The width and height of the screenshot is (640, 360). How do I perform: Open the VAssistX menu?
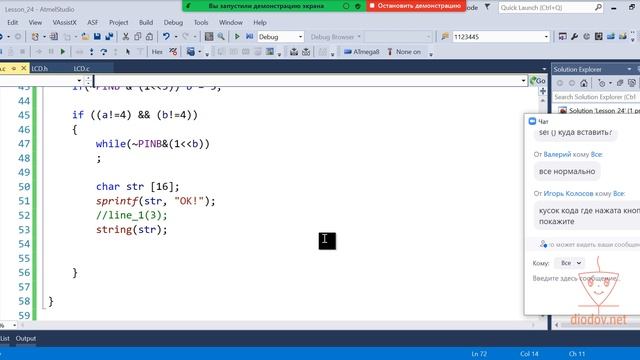(x=64, y=22)
